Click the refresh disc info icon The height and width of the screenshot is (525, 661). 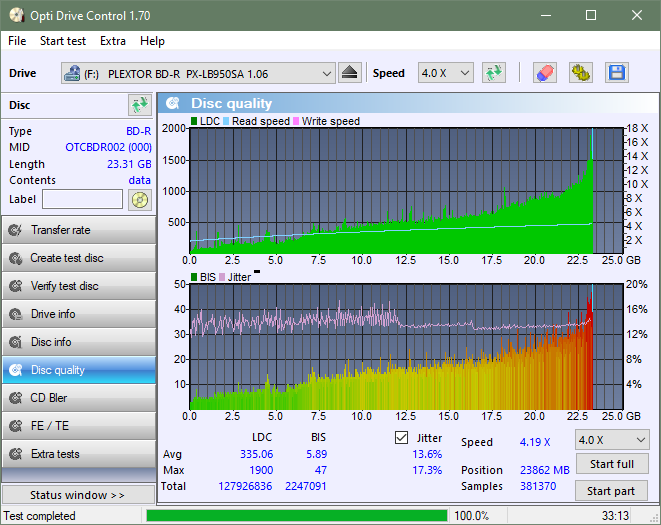point(140,105)
